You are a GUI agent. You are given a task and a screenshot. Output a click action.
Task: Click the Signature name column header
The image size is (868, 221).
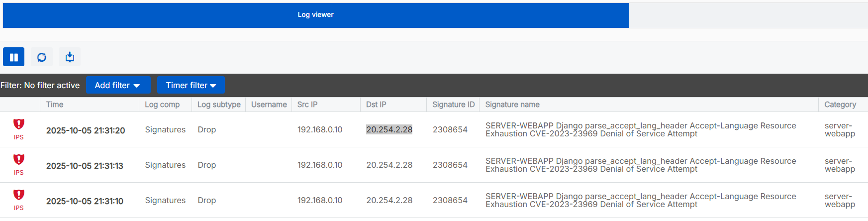click(x=512, y=105)
